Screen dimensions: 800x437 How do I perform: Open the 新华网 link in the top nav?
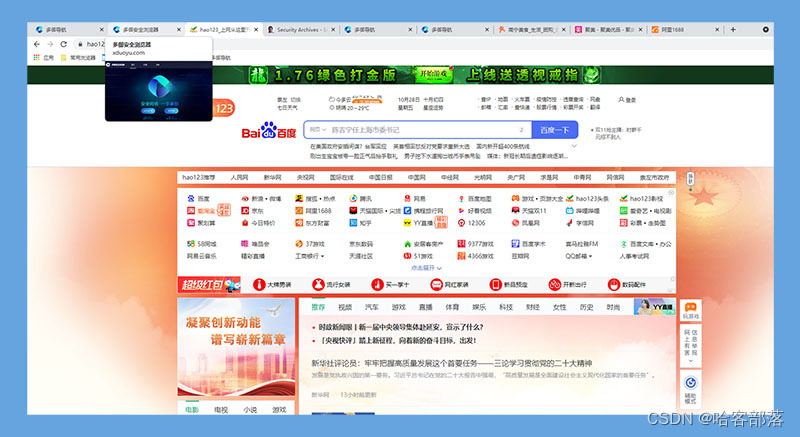click(272, 177)
